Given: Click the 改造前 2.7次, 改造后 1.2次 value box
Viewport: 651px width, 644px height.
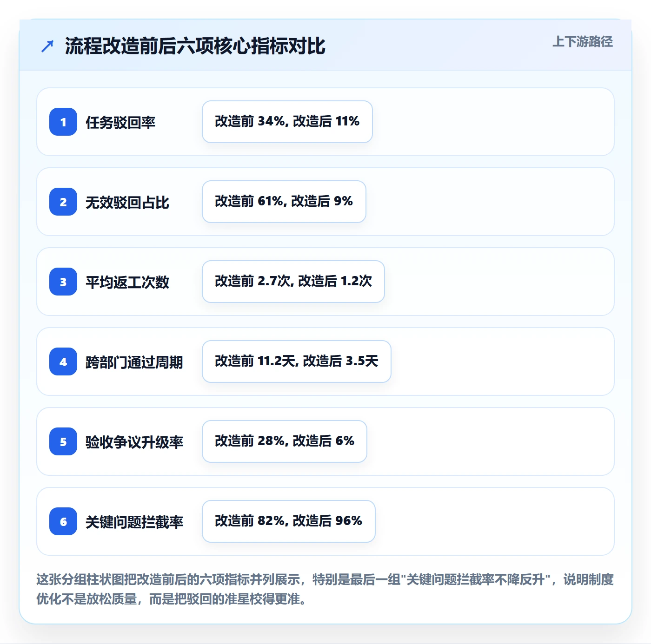Looking at the screenshot, I should pos(293,282).
